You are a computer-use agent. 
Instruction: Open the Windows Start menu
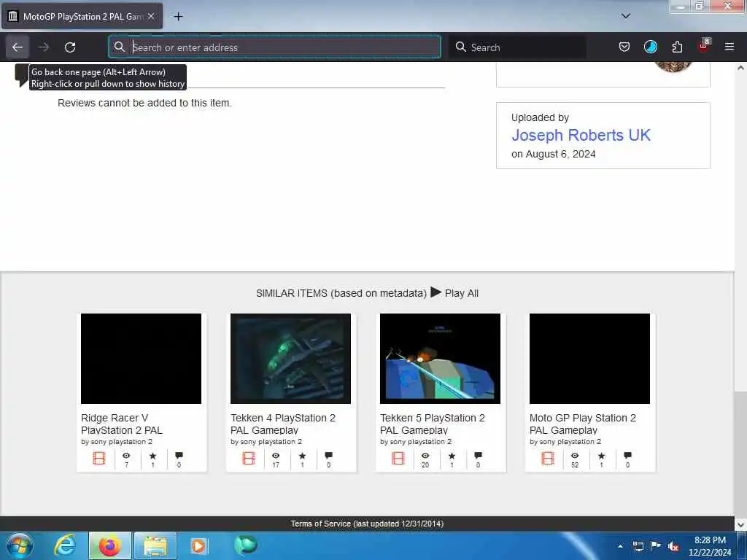pyautogui.click(x=20, y=546)
